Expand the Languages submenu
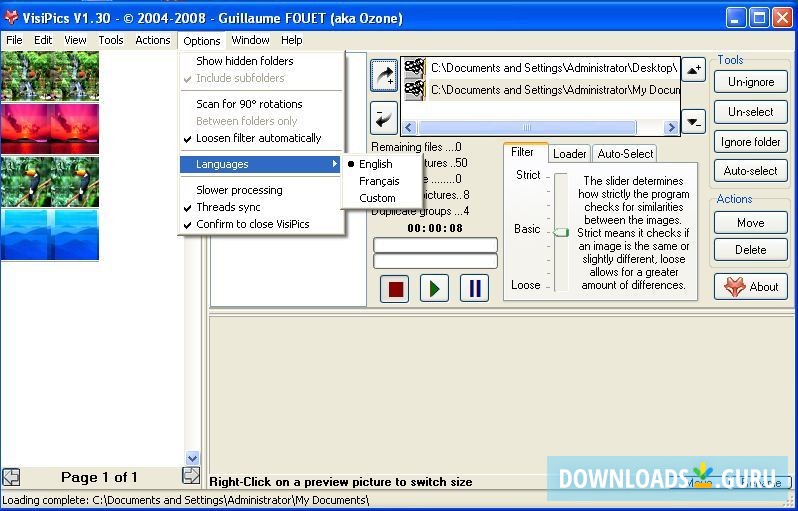 click(x=260, y=164)
